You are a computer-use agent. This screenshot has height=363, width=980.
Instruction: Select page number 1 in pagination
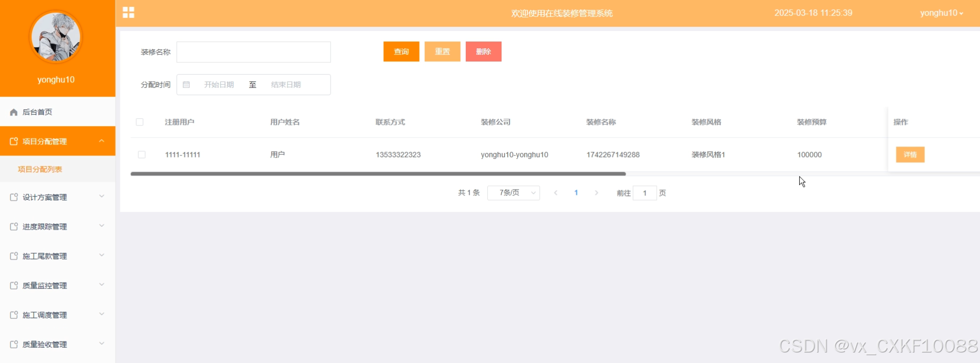[576, 193]
